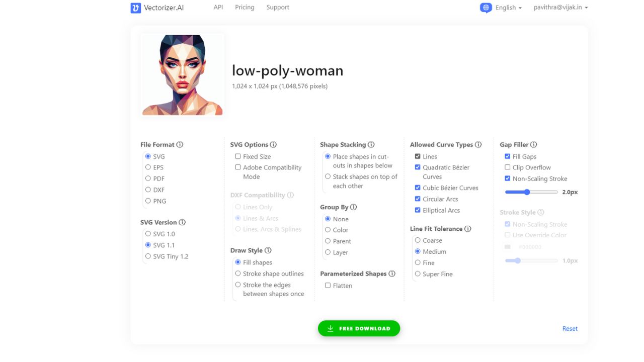Open the Draw Style info icon

click(x=268, y=250)
